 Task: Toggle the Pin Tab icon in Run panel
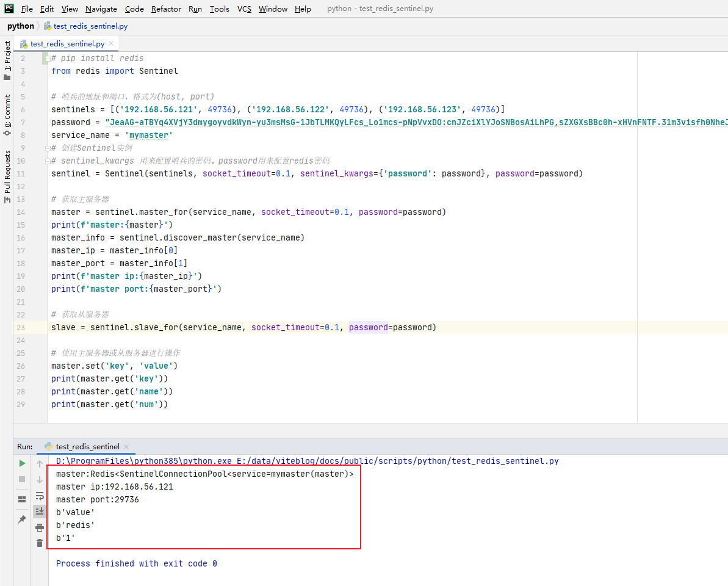22,519
